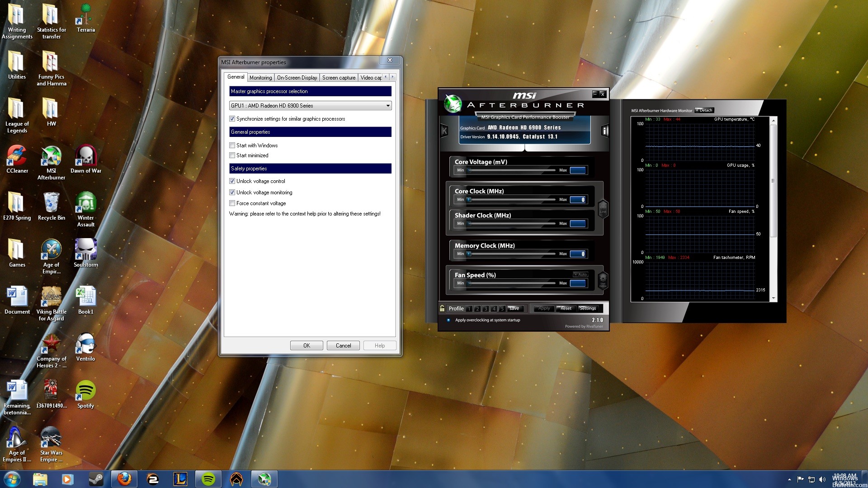
Task: Open League of Legends taskbar icon
Action: coord(180,479)
